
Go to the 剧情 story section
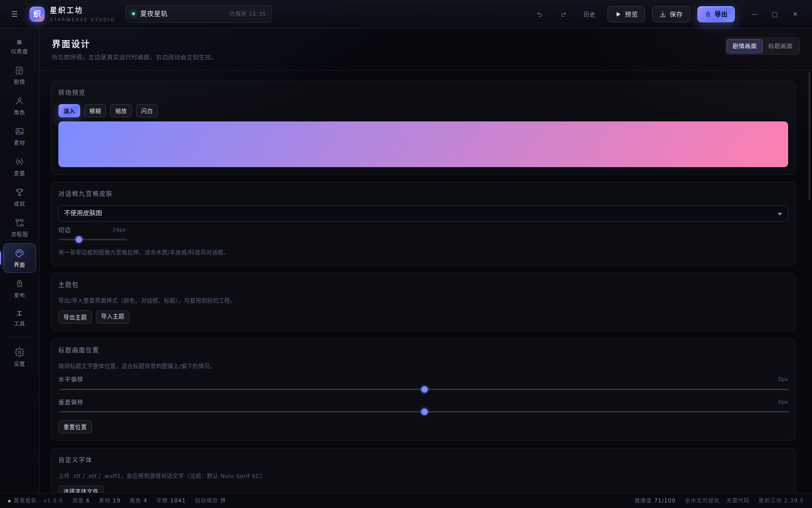(19, 75)
